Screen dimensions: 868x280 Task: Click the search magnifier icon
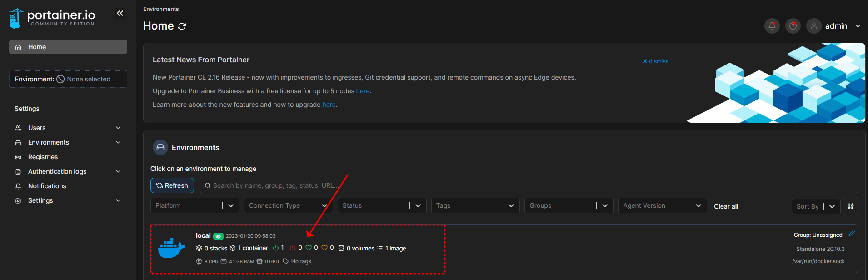208,185
